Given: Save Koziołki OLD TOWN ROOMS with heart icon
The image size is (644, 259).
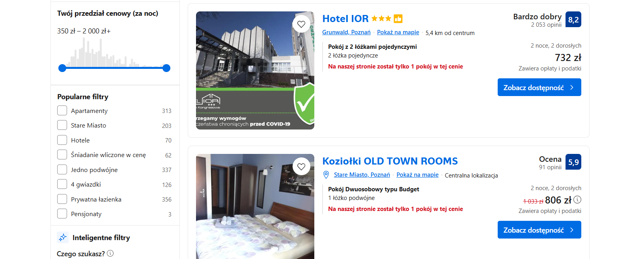Looking at the screenshot, I should point(301,167).
